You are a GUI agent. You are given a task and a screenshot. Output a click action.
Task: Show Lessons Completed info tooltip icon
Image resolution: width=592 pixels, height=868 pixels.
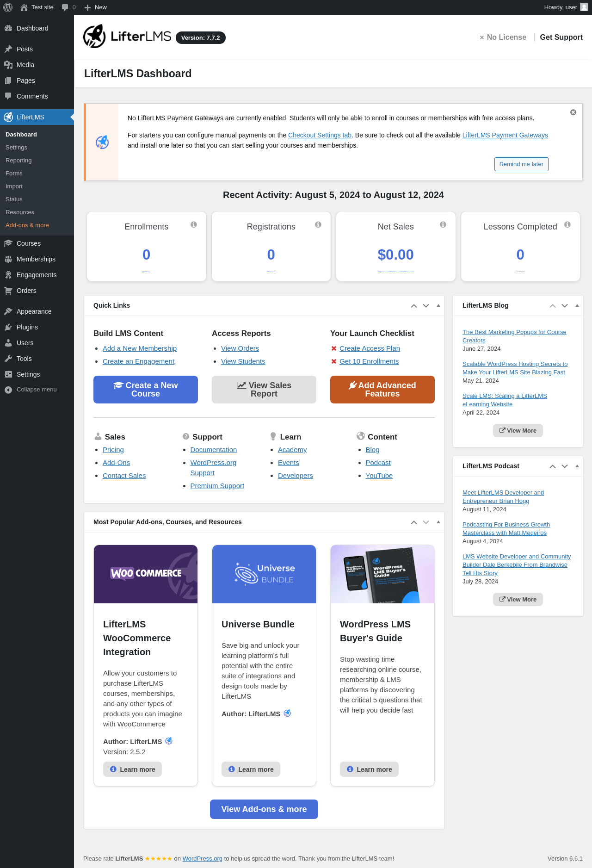(x=567, y=224)
